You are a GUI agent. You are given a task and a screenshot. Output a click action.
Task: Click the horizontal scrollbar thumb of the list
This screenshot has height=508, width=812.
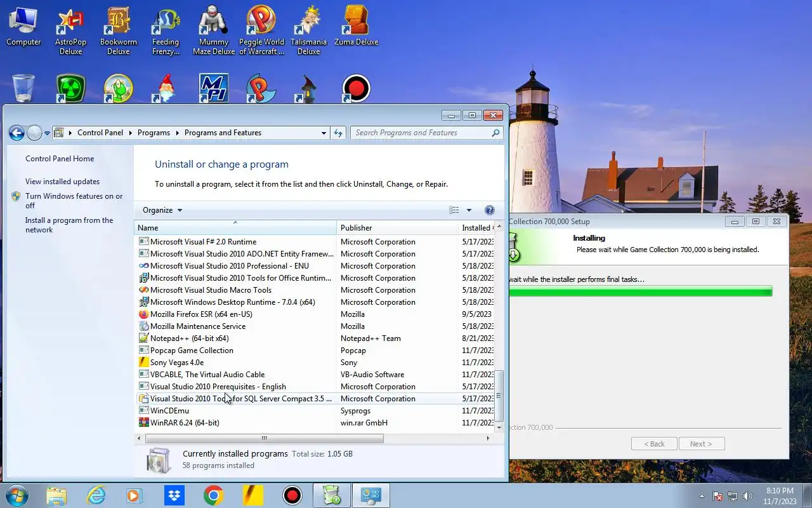pos(265,438)
